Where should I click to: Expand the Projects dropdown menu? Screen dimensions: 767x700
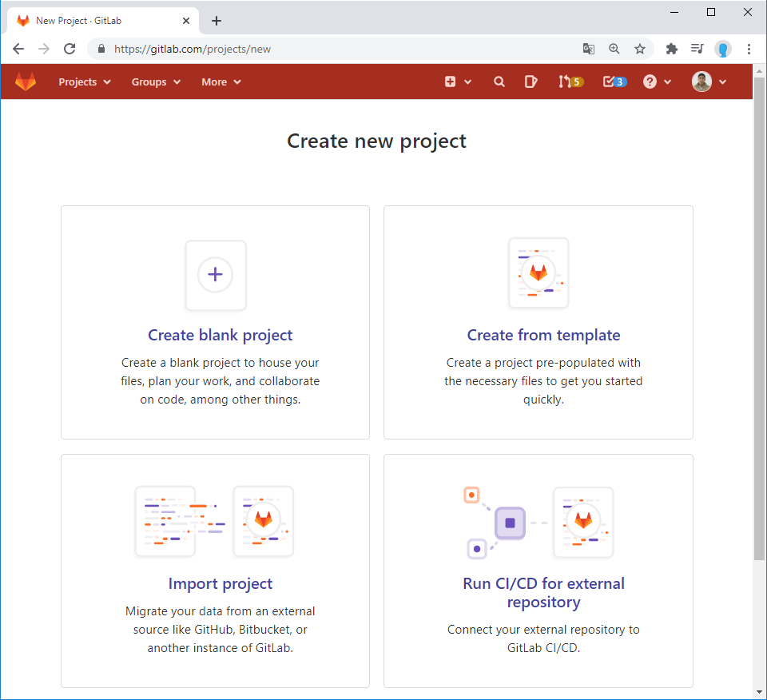tap(85, 82)
